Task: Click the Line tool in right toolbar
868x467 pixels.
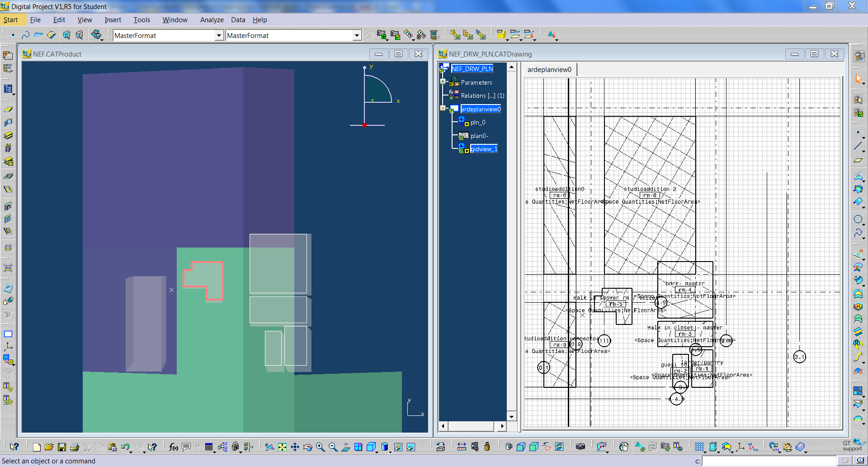Action: click(x=858, y=146)
